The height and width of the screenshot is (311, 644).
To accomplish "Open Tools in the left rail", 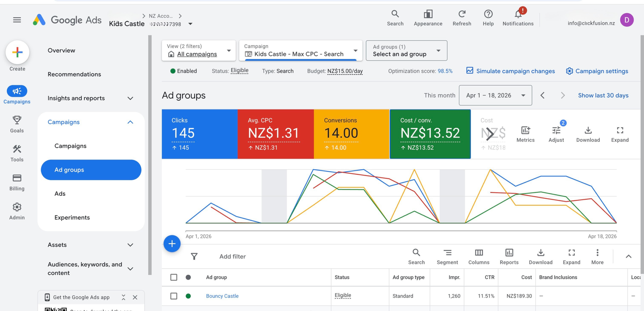I will [17, 153].
